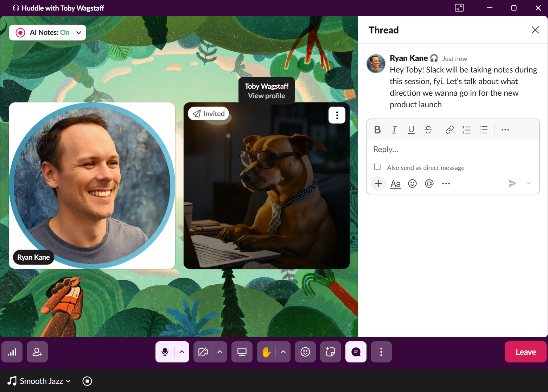Expand microphone options chevron
The width and height of the screenshot is (548, 392).
[182, 352]
